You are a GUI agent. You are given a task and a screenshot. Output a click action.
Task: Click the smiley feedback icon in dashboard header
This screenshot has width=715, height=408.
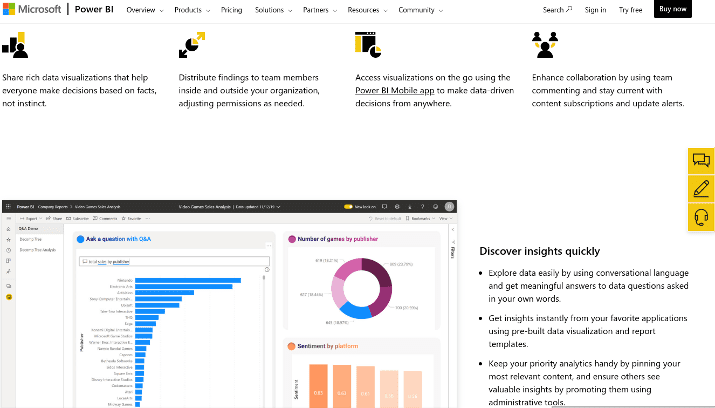435,207
